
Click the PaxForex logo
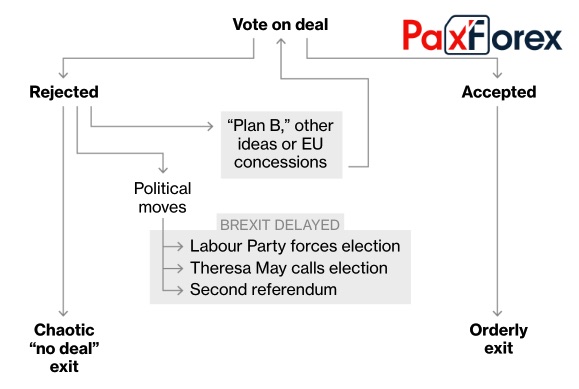point(482,35)
